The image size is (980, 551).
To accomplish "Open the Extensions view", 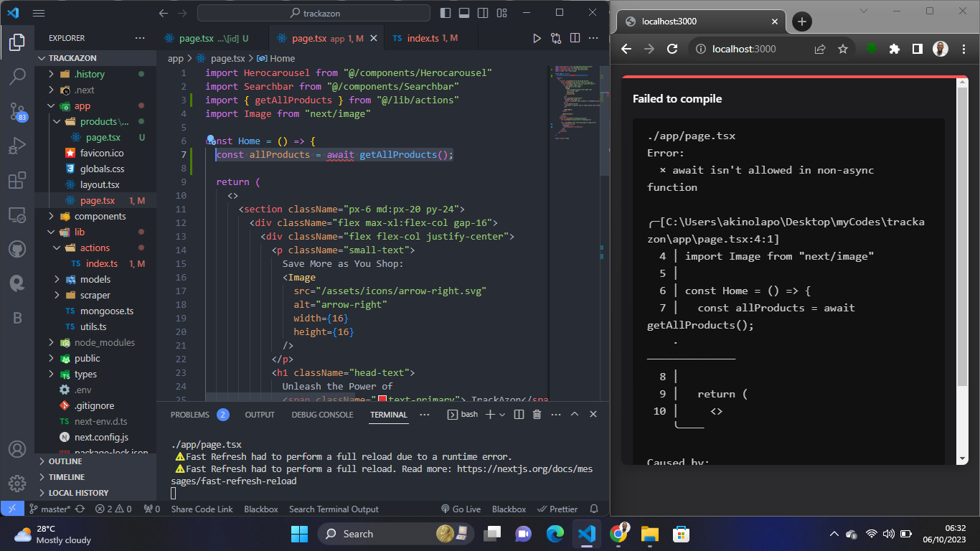I will click(17, 181).
